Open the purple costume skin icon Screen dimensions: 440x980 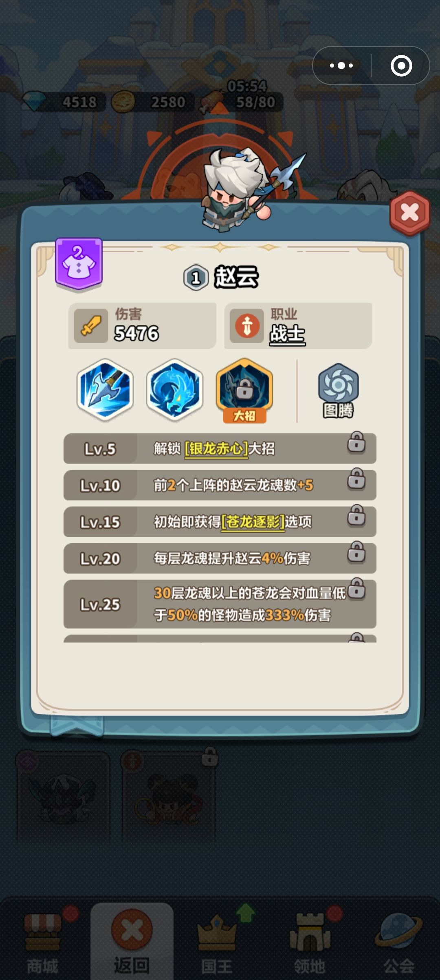click(79, 264)
